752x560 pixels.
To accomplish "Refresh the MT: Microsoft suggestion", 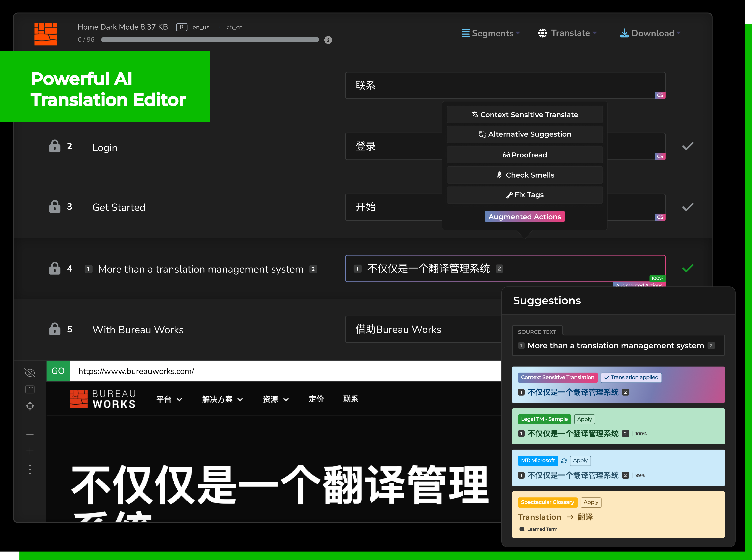I will click(x=564, y=461).
